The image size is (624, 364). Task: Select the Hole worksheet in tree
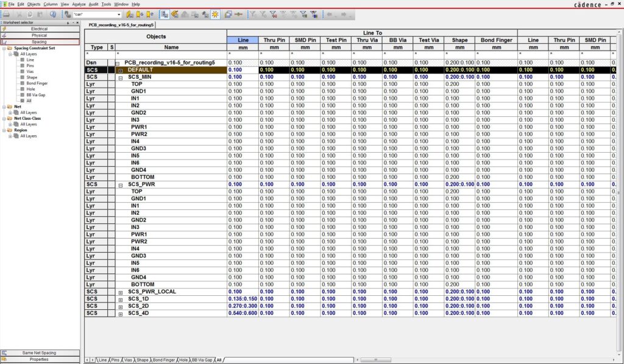30,89
